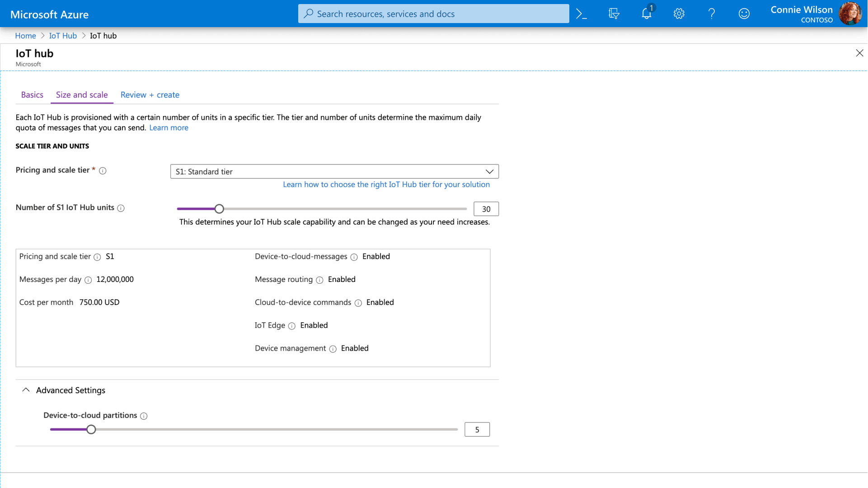This screenshot has width=868, height=488.
Task: Click the Microsoft Azure logo text
Action: (49, 14)
